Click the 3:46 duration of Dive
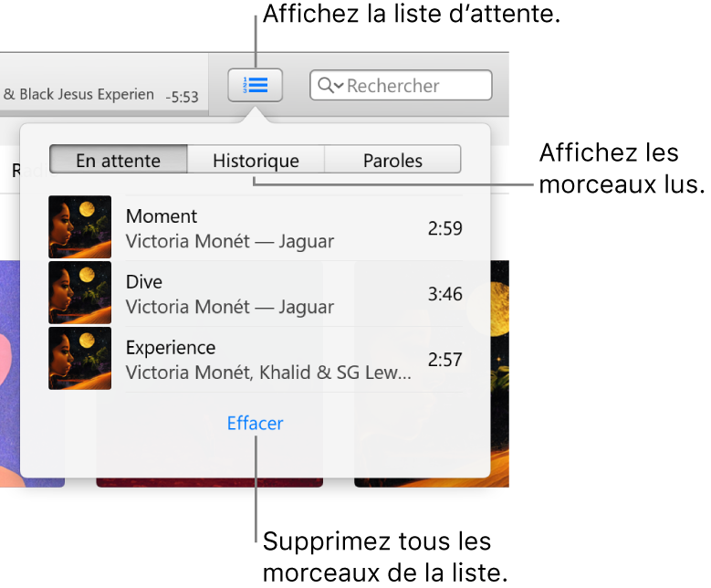Image resolution: width=711 pixels, height=588 pixels. (444, 294)
